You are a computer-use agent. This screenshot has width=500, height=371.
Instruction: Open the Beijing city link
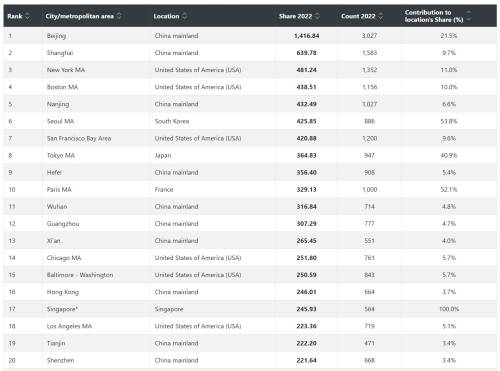[56, 36]
